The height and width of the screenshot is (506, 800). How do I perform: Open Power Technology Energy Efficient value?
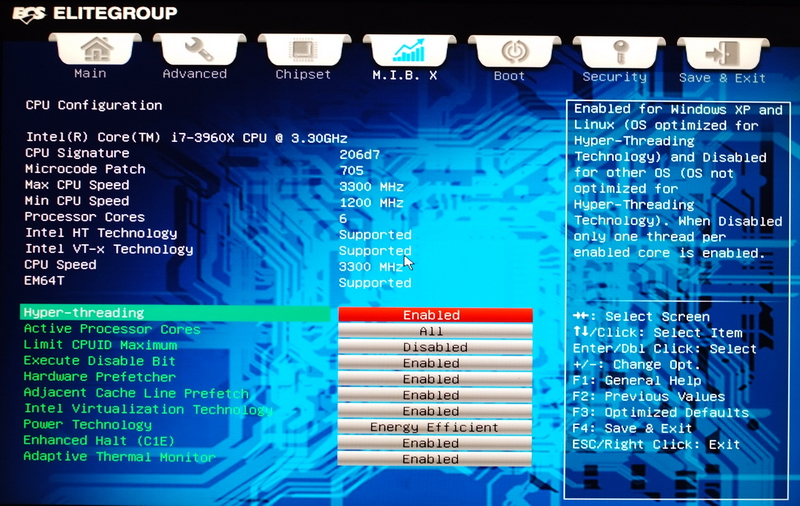coord(435,427)
